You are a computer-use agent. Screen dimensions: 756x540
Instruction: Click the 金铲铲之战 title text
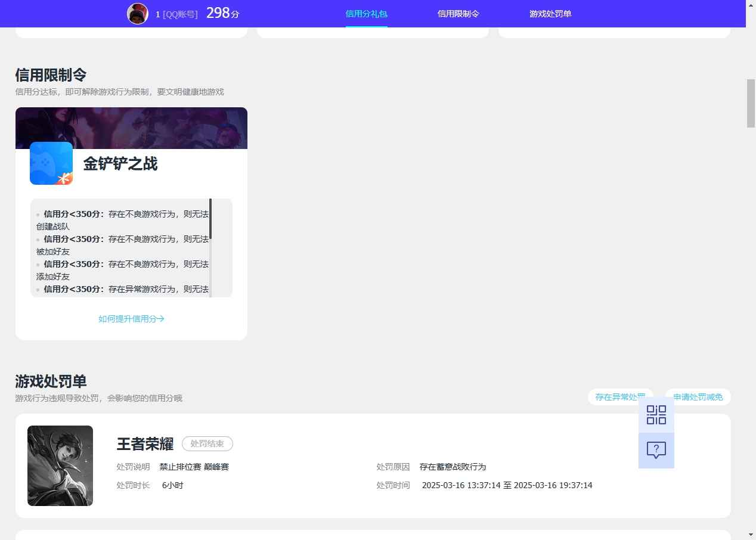click(x=120, y=164)
